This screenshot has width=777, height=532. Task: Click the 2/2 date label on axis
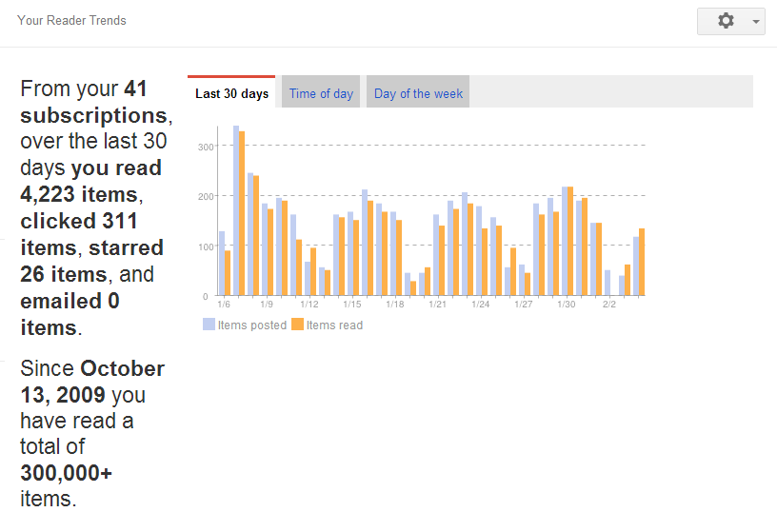click(x=609, y=305)
